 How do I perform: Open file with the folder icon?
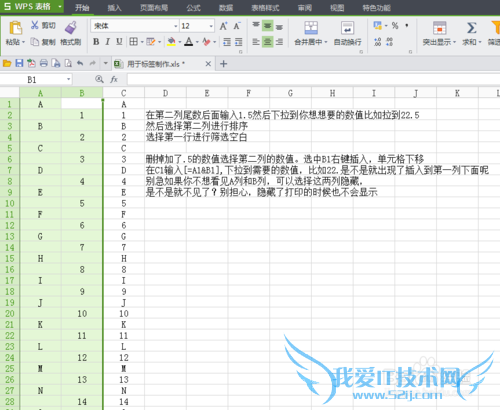7,63
